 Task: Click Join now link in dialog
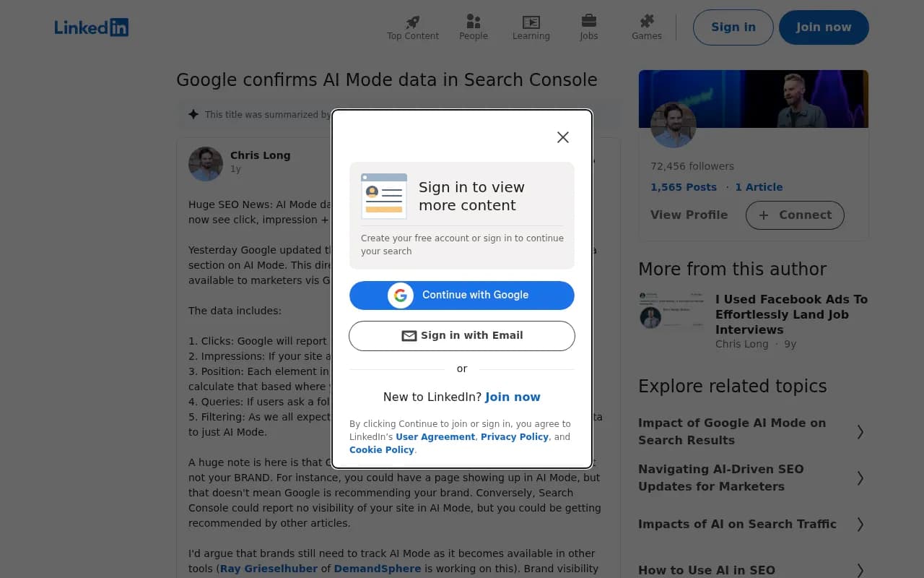513,397
